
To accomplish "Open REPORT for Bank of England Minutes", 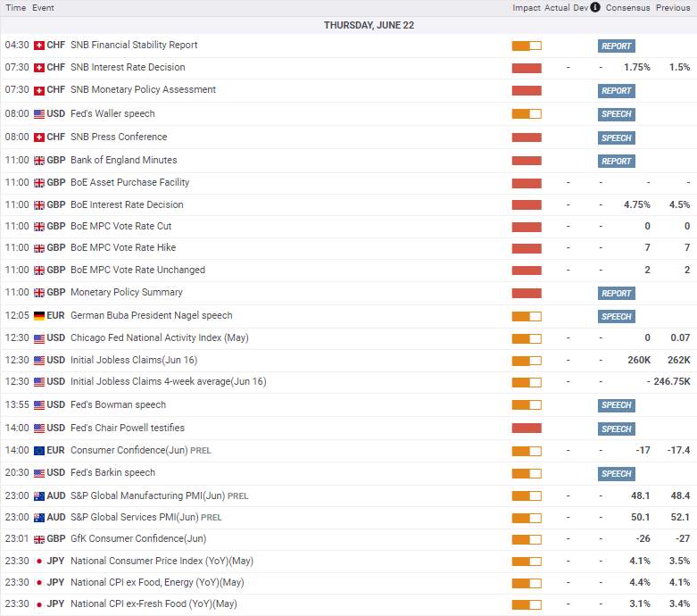I will coord(616,161).
